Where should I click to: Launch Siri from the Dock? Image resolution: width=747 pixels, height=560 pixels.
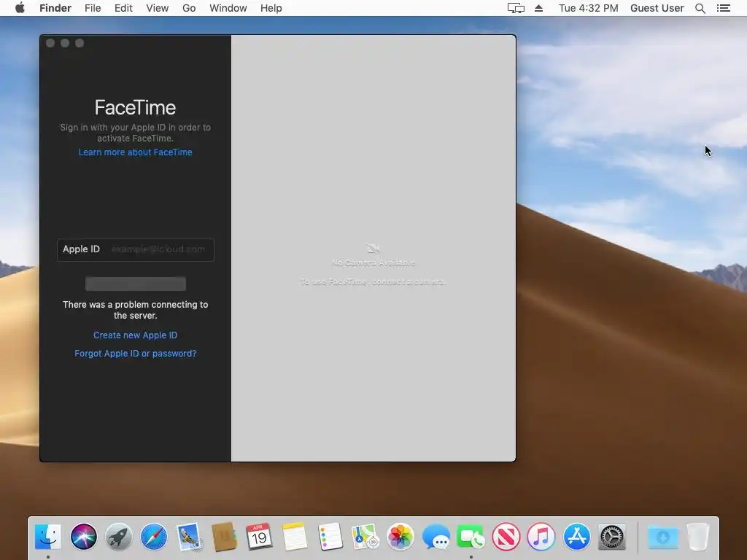pyautogui.click(x=83, y=537)
